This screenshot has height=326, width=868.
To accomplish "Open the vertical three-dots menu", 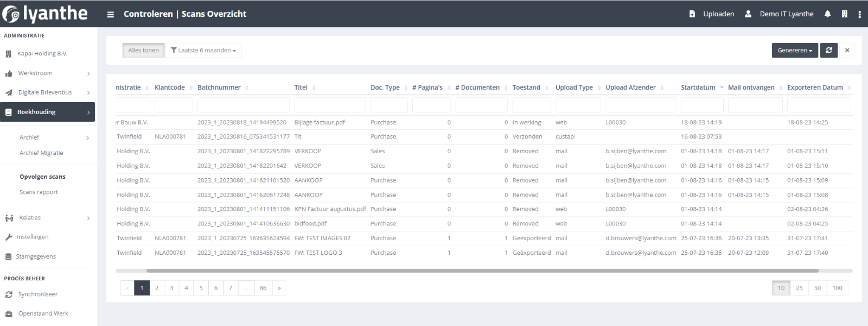I will click(859, 14).
